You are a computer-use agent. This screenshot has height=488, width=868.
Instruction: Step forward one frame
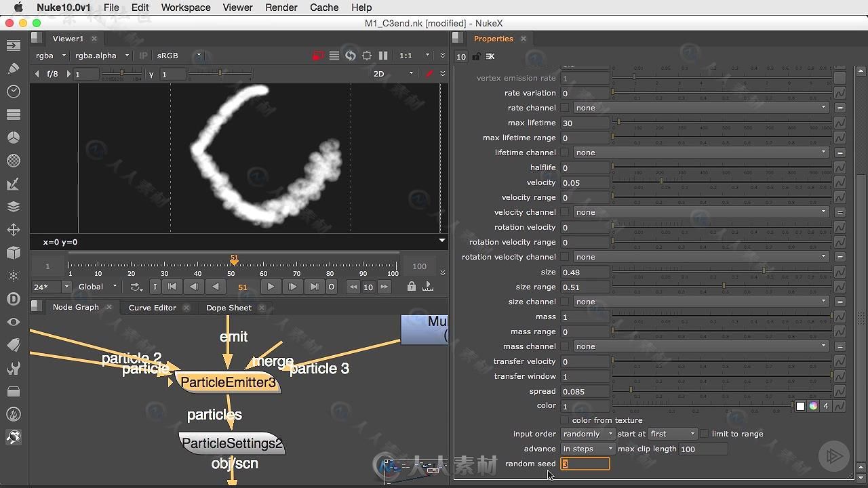click(x=292, y=287)
